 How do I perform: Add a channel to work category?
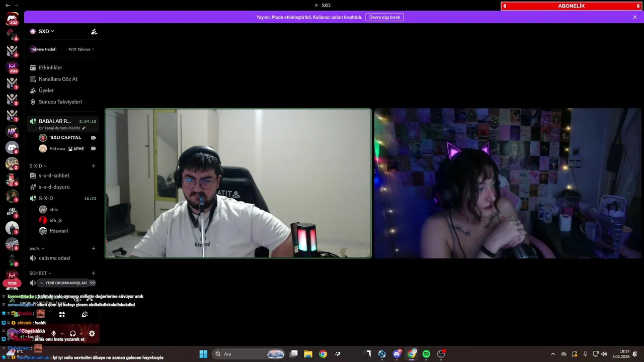(93, 248)
